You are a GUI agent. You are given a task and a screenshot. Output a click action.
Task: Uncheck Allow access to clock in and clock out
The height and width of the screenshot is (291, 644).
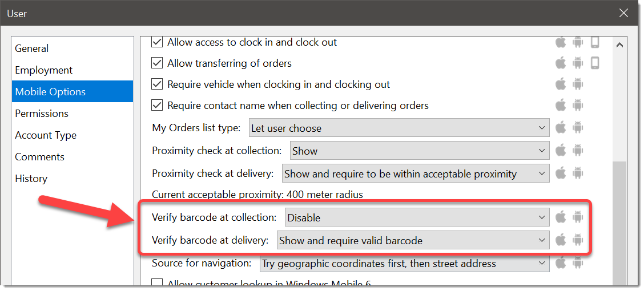coord(157,42)
